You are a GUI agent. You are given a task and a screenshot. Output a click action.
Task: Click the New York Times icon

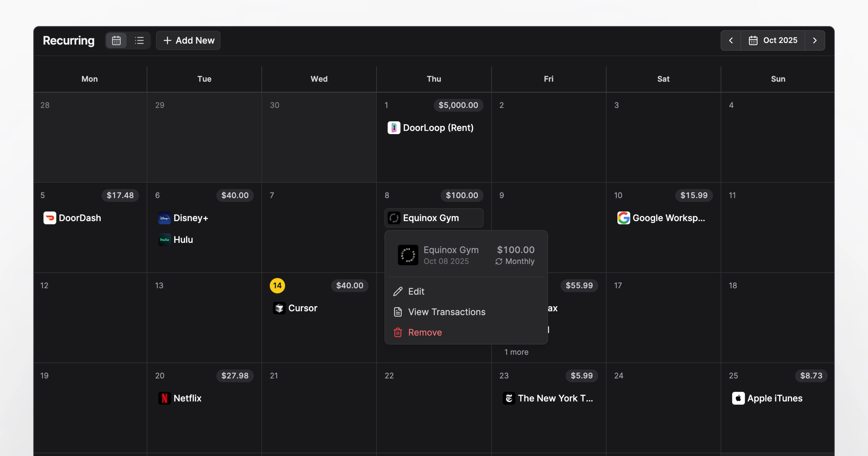(x=509, y=398)
